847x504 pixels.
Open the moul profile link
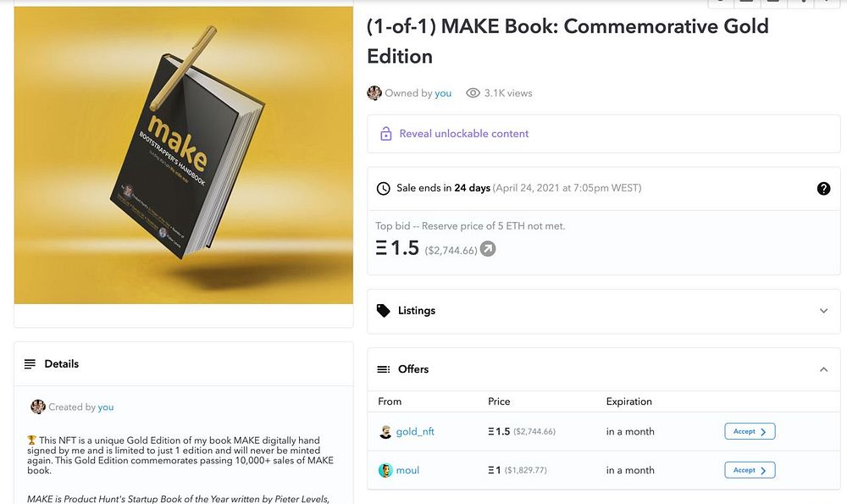407,470
